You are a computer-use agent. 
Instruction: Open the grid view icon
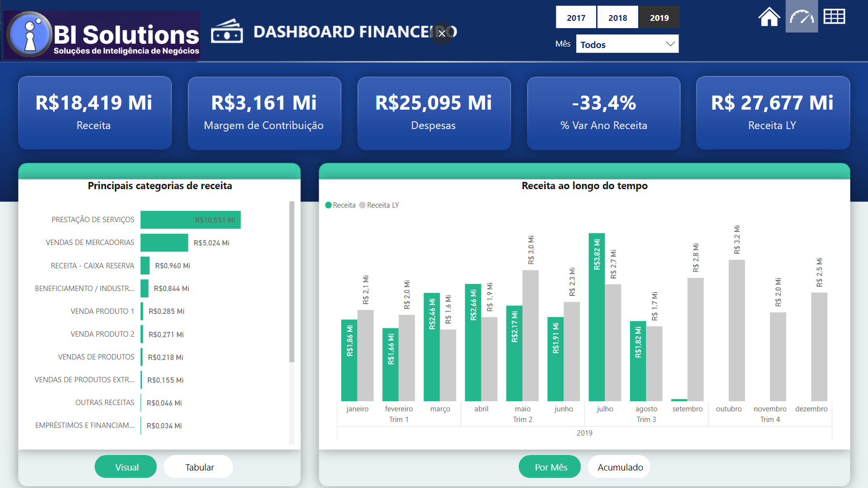(834, 16)
